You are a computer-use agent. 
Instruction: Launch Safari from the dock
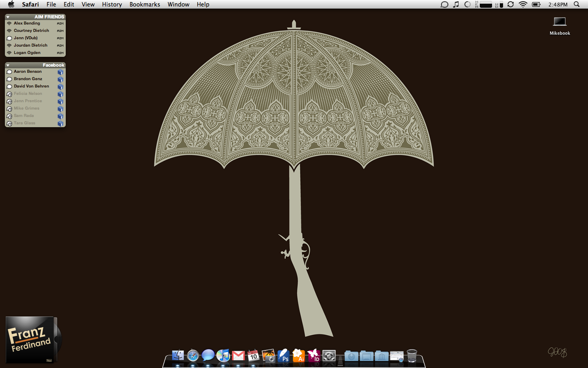tap(193, 356)
